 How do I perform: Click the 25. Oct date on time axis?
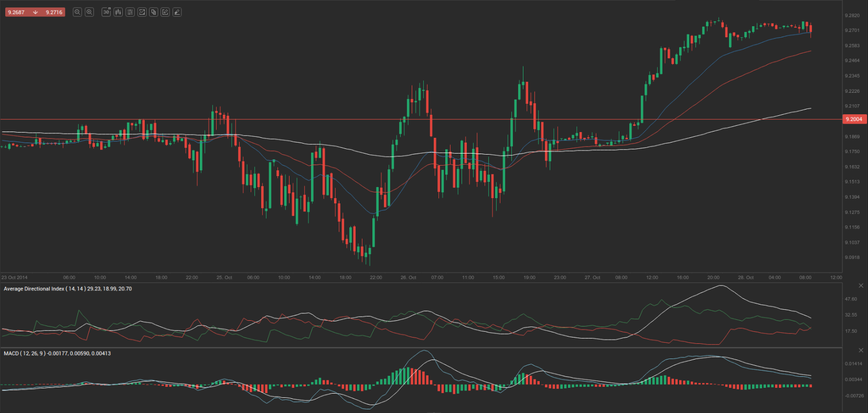click(224, 278)
